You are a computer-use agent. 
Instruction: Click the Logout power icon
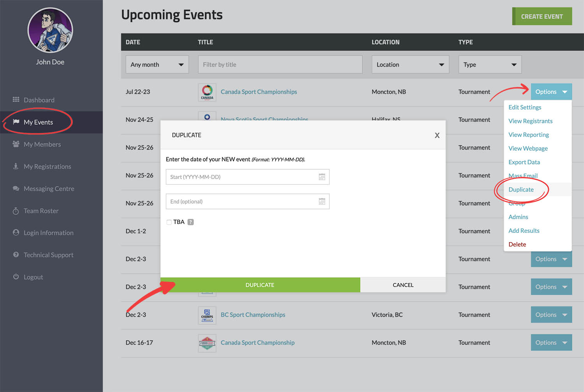(16, 277)
